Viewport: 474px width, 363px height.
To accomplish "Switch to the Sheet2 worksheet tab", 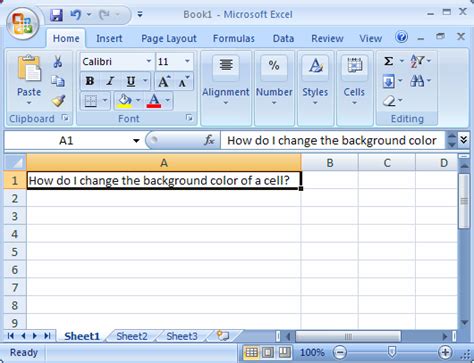I will click(132, 336).
